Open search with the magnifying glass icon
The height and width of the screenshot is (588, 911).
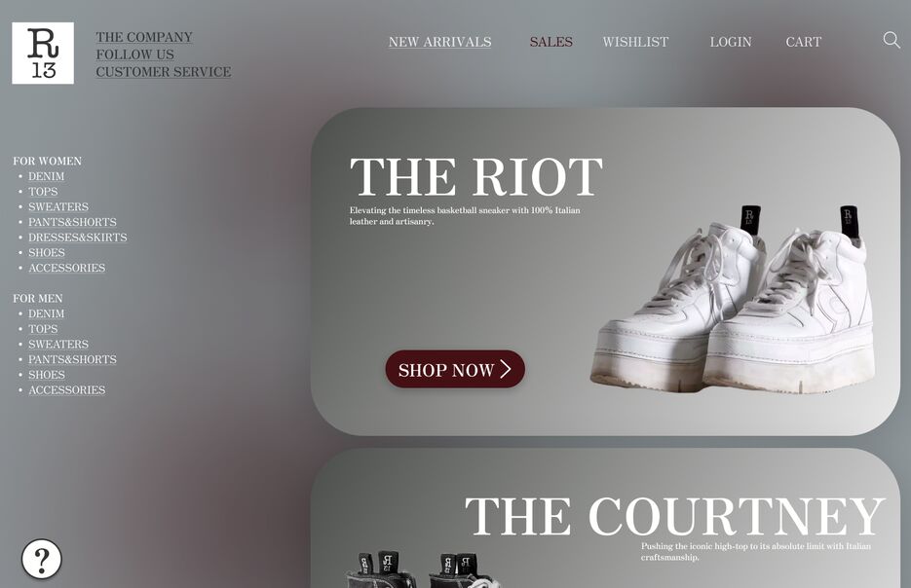coord(892,40)
